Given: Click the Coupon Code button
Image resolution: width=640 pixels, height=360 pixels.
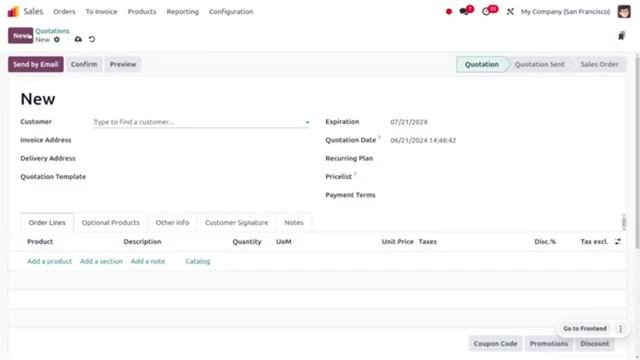Looking at the screenshot, I should [x=495, y=344].
